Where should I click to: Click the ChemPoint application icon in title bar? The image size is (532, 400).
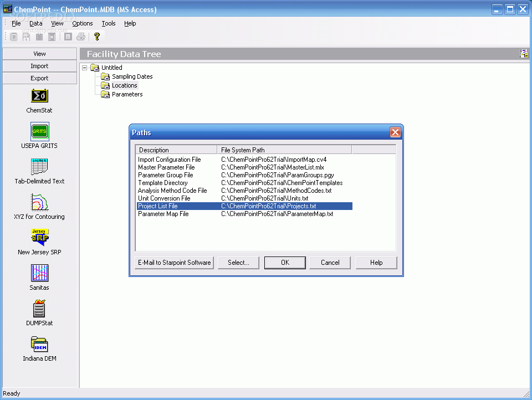[7, 9]
